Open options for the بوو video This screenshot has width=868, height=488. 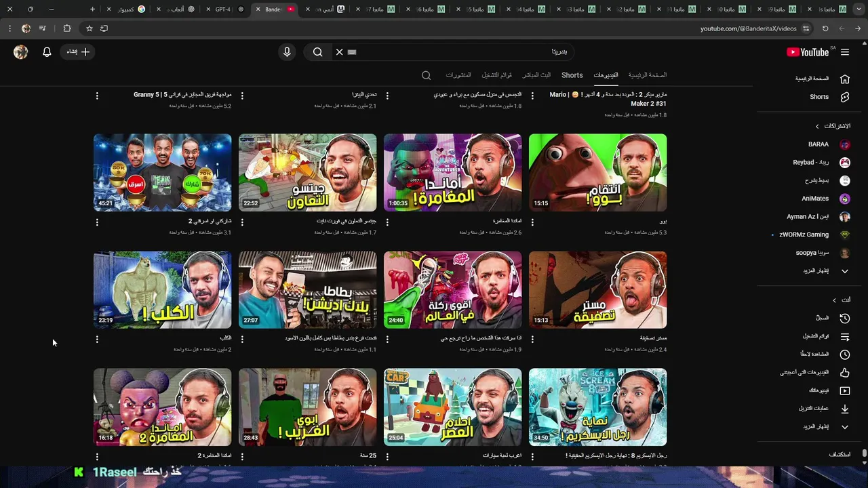click(532, 222)
